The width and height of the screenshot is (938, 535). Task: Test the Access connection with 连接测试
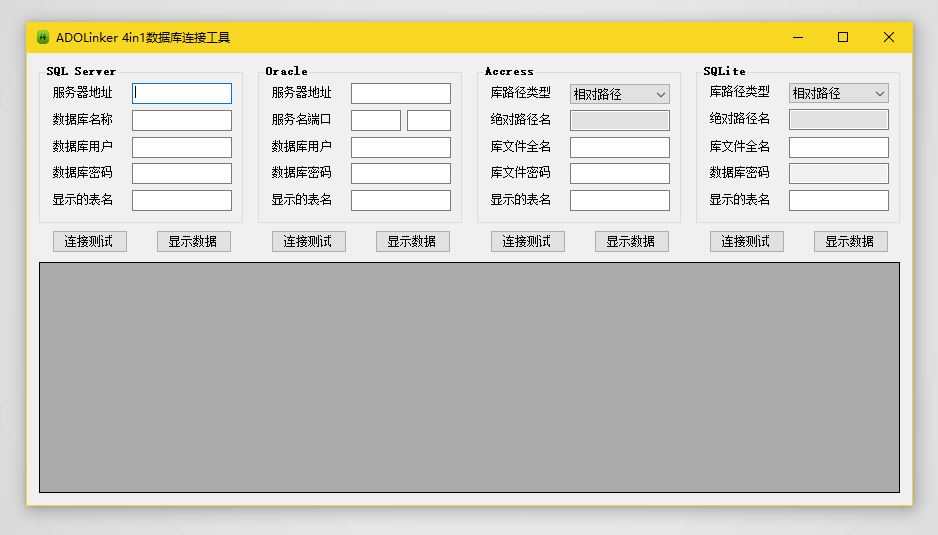pyautogui.click(x=528, y=242)
